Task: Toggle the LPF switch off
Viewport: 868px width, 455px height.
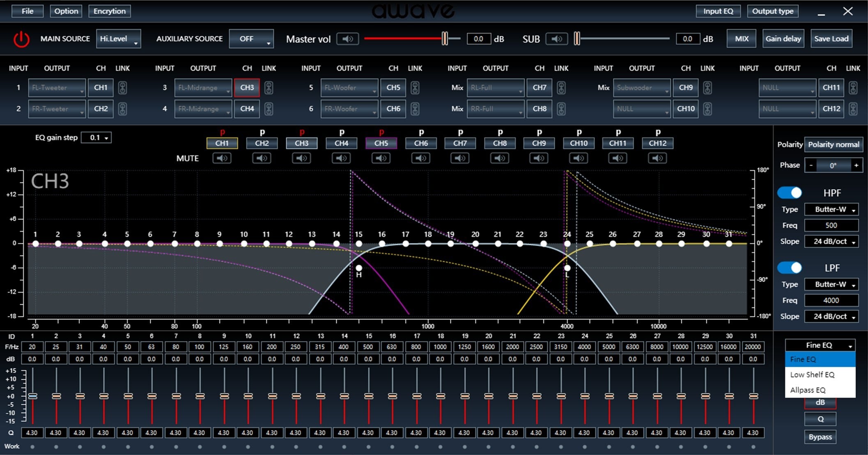Action: [790, 268]
